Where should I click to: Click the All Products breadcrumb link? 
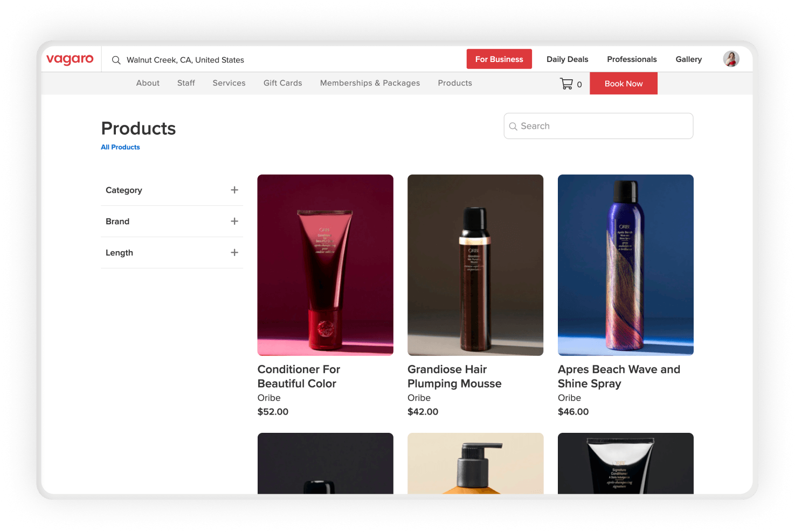click(x=120, y=147)
